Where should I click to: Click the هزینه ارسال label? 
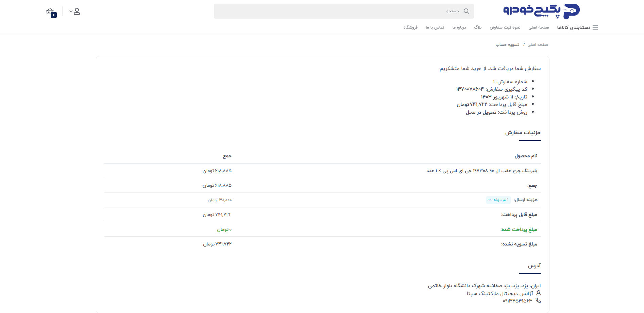(526, 200)
